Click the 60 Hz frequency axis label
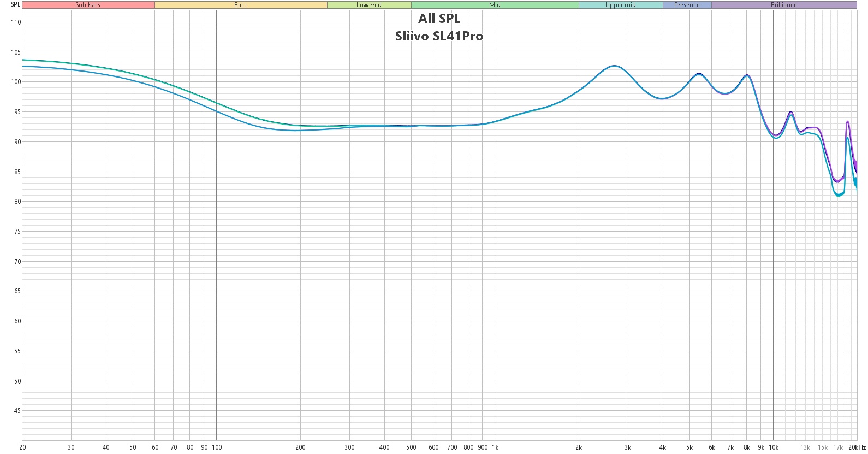The height and width of the screenshot is (454, 868). click(x=155, y=447)
